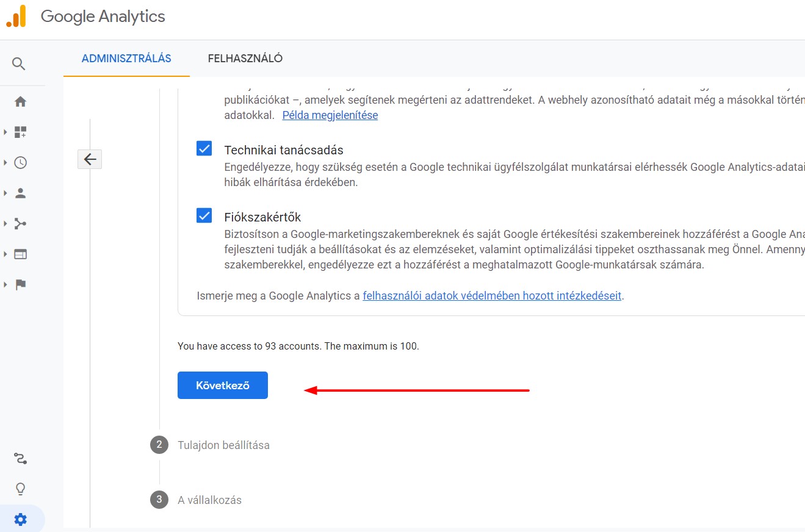Open the search icon in sidebar
This screenshot has width=805, height=532.
point(19,63)
